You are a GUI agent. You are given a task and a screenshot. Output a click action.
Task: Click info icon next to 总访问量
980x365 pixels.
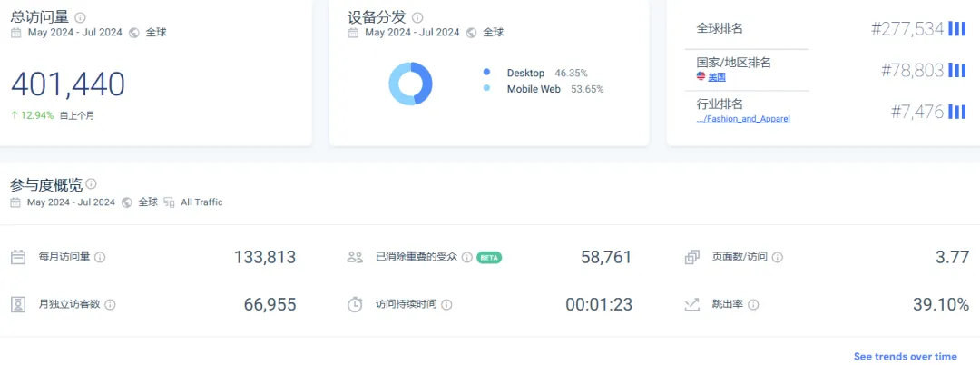point(81,17)
